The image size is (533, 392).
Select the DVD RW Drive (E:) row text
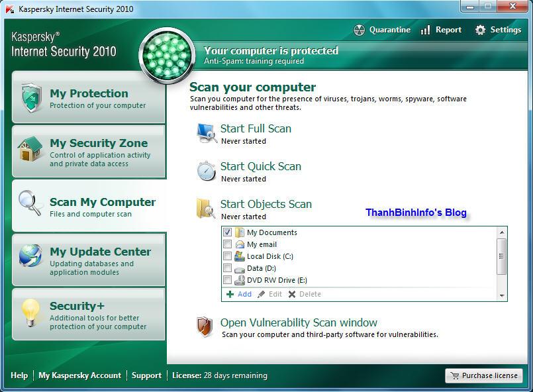coord(277,280)
